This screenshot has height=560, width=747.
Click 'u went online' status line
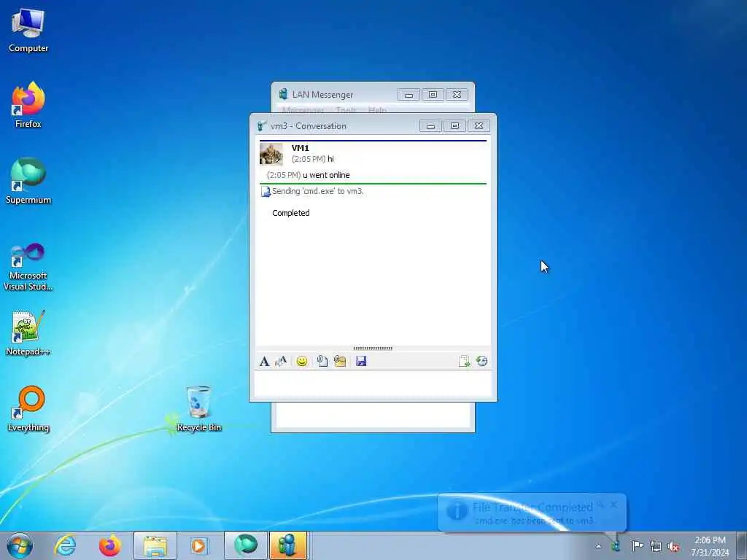[309, 175]
